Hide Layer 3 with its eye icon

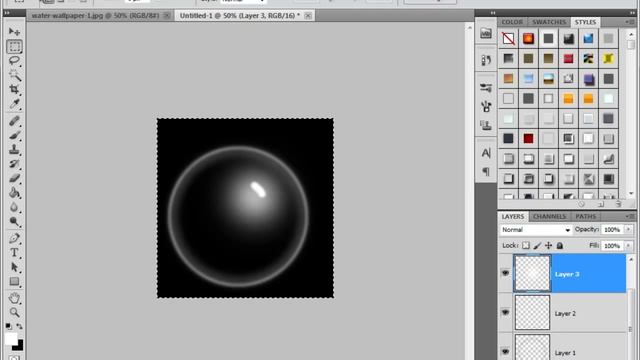tap(505, 273)
